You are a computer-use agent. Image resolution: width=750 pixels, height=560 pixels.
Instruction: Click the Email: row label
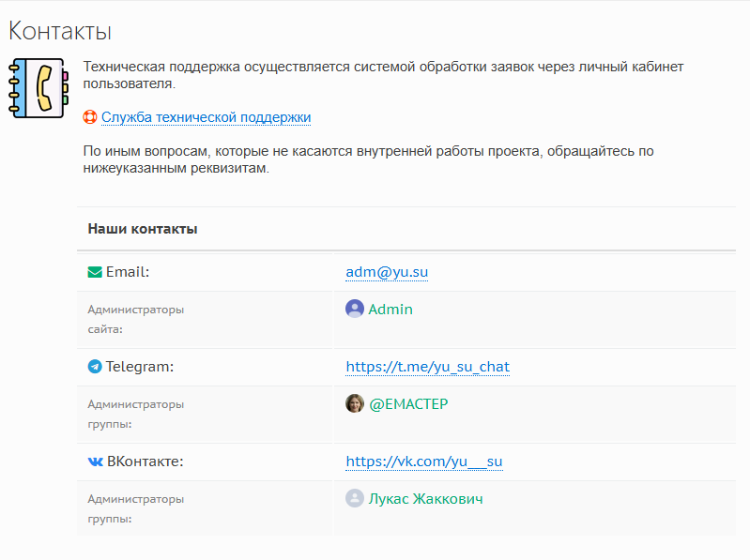pos(128,272)
